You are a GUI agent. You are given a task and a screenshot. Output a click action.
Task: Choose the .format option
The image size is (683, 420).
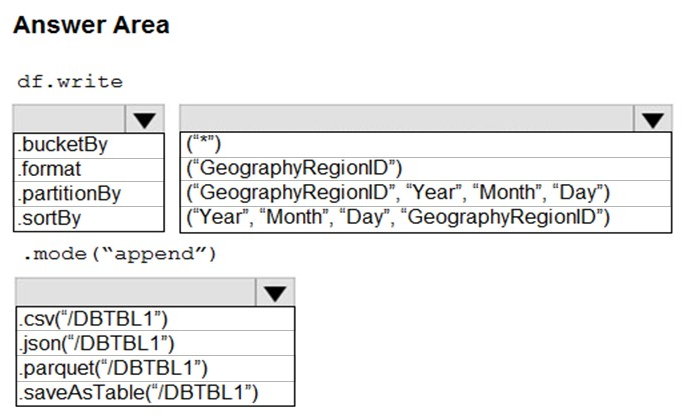pos(89,170)
